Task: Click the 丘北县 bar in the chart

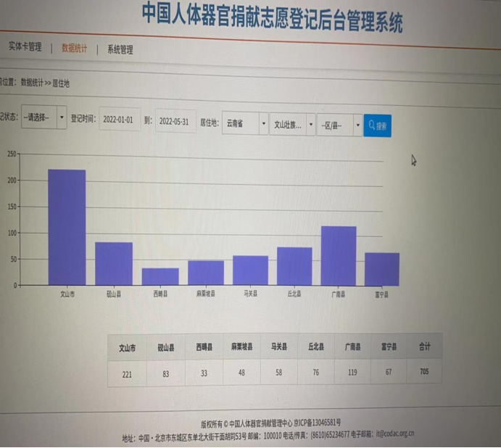Action: tap(294, 266)
